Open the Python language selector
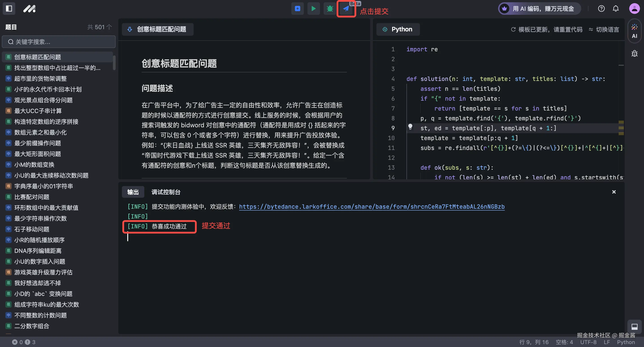 pos(398,29)
